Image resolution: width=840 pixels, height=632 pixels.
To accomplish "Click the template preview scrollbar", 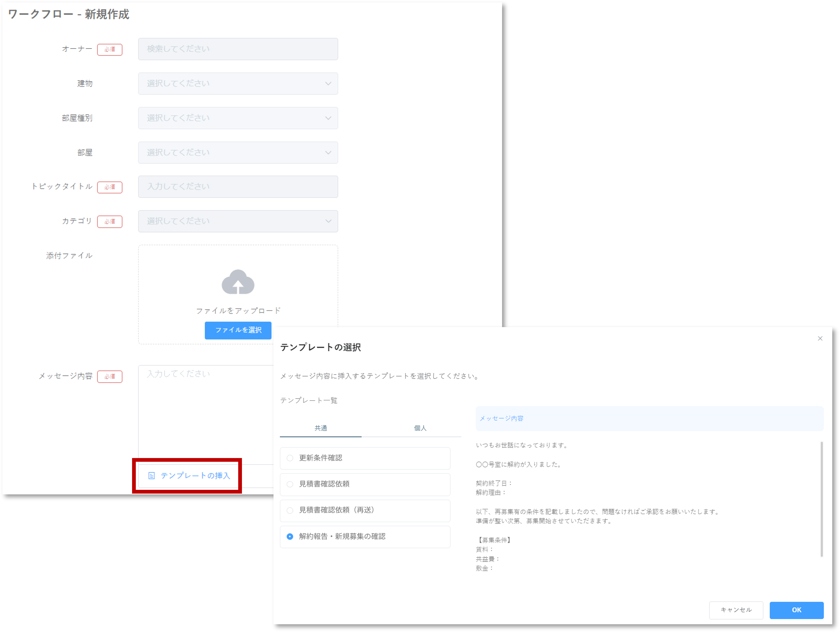I will [821, 499].
